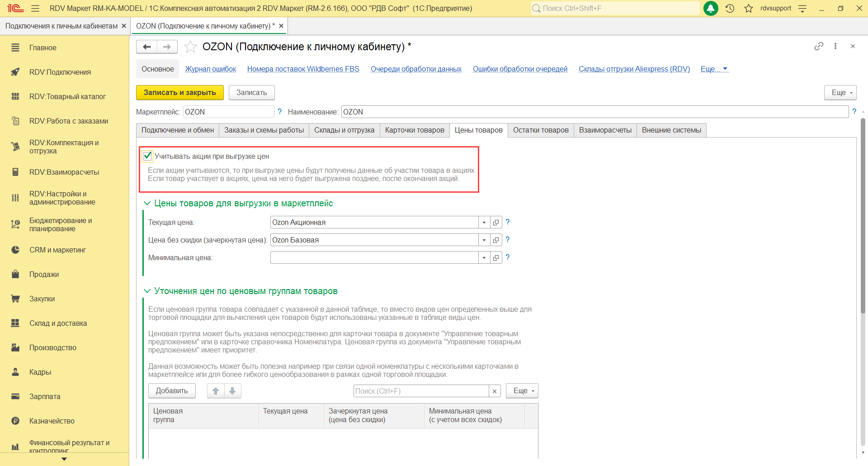
Task: Toggle Учитывать акции при выгрузке цен checkbox
Action: [x=147, y=156]
